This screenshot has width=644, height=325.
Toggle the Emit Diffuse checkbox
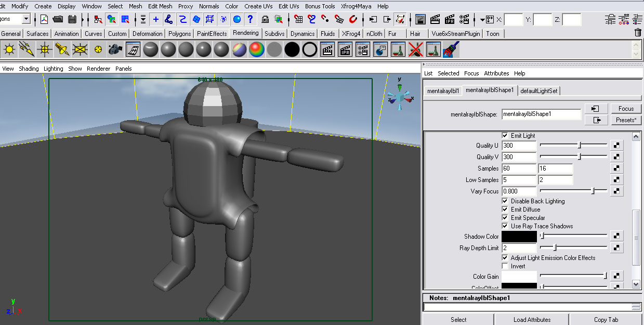(x=505, y=210)
